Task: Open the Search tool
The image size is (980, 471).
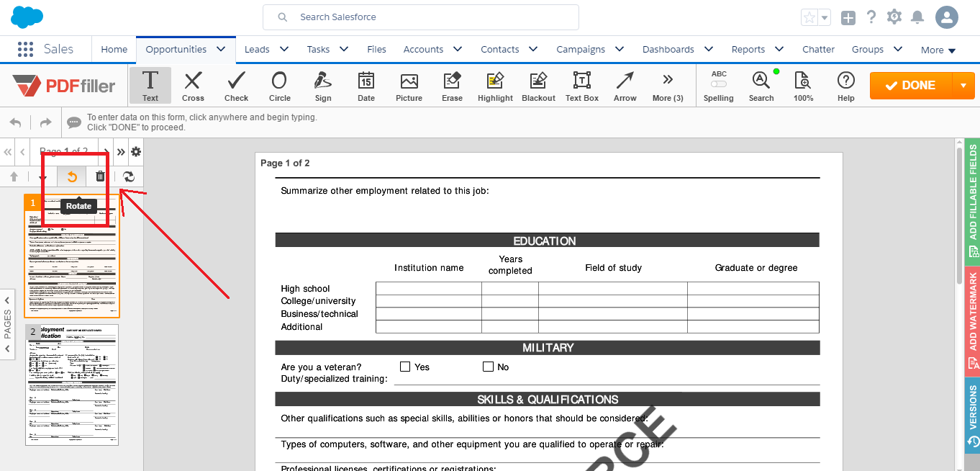Action: [x=761, y=86]
